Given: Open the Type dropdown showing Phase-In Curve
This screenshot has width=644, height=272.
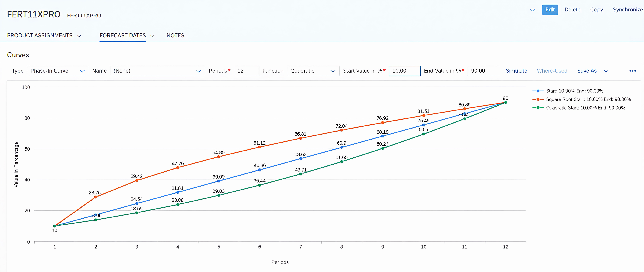Looking at the screenshot, I should point(58,71).
